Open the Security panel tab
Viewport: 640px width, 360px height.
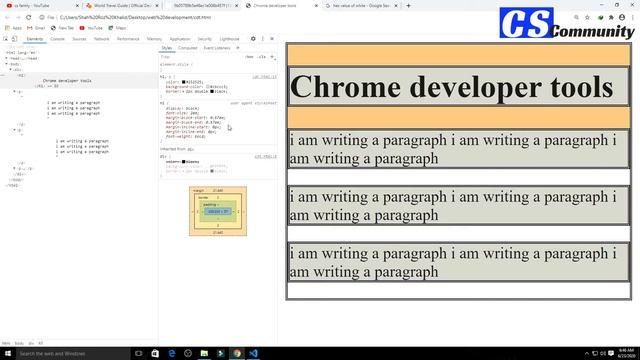(x=204, y=39)
